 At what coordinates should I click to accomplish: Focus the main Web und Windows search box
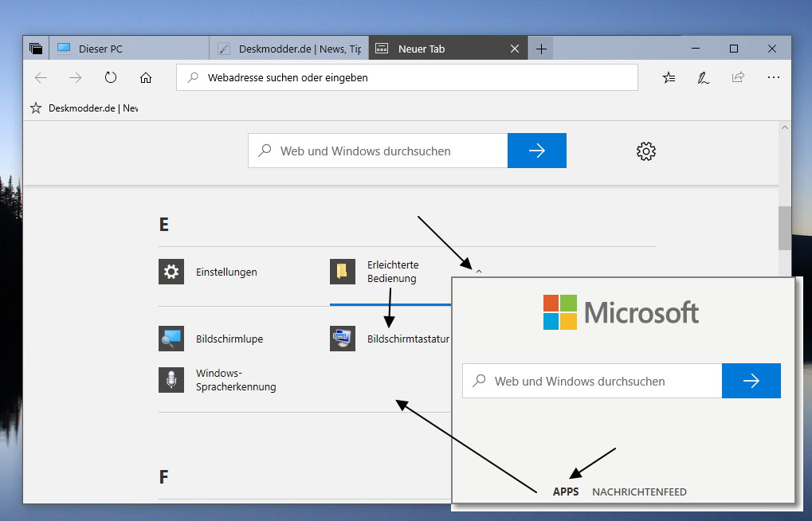click(x=378, y=151)
